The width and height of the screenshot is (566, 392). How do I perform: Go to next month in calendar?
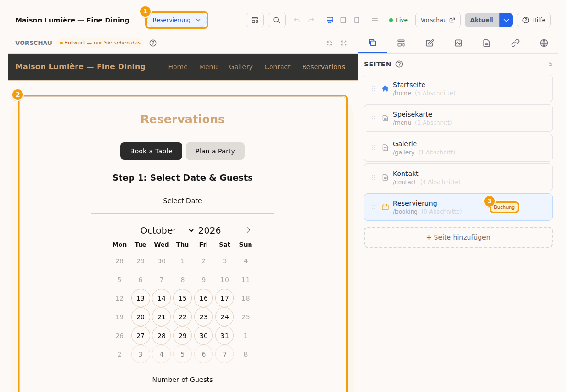point(248,230)
